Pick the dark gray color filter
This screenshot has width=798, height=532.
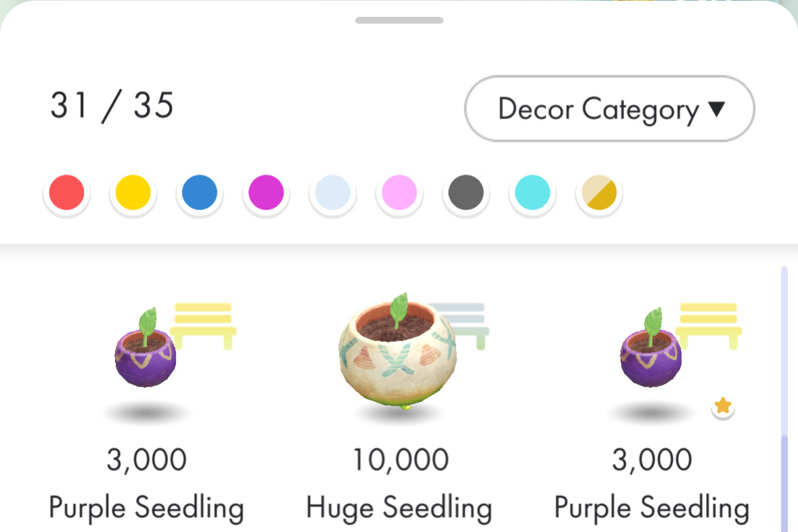tap(466, 192)
